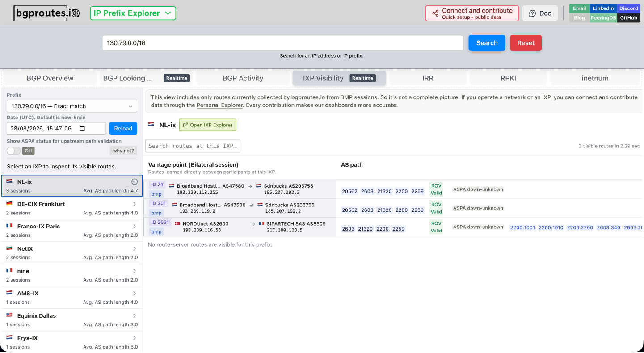Screen dimensions: 644x353
Task: Click the 2200:2200 community tag
Action: pos(580,227)
